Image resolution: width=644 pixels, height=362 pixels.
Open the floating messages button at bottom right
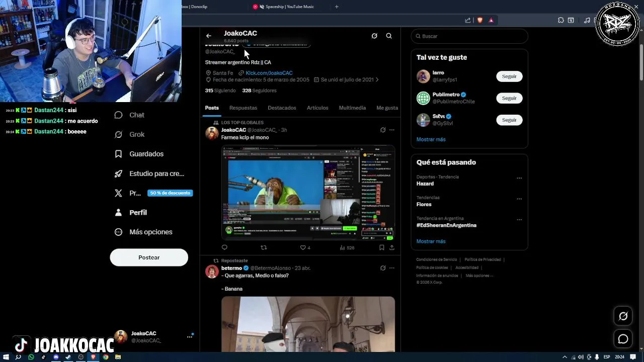coord(623,339)
